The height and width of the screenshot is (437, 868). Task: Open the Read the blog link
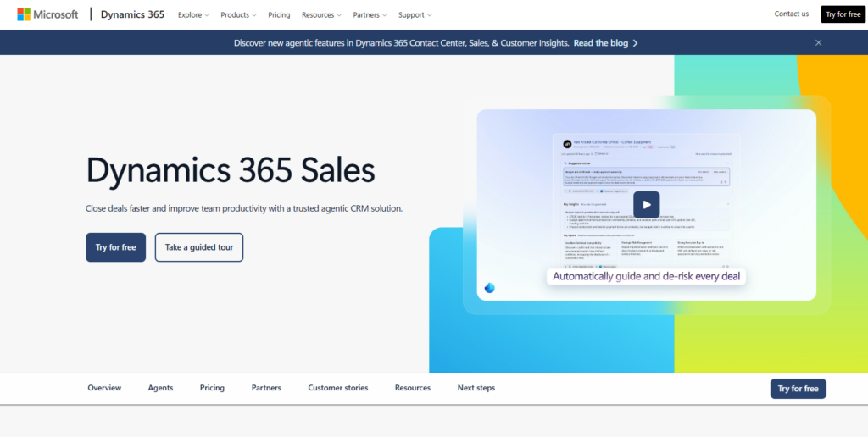coord(605,42)
